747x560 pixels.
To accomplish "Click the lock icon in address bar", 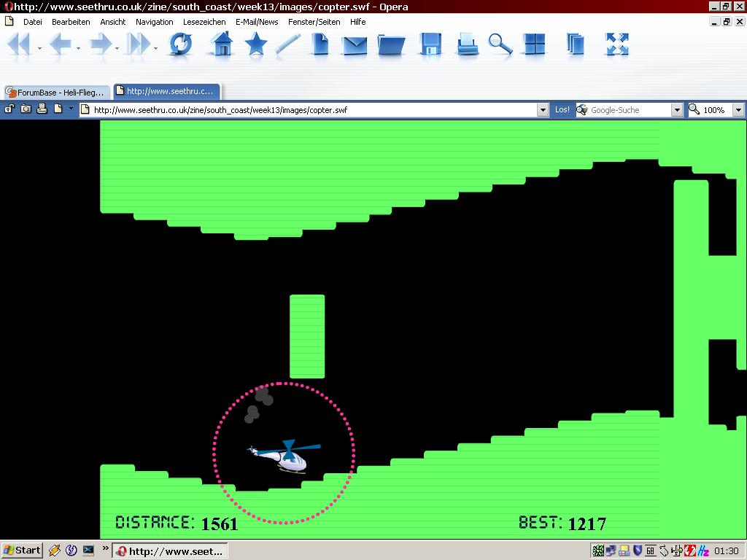I will 9,109.
